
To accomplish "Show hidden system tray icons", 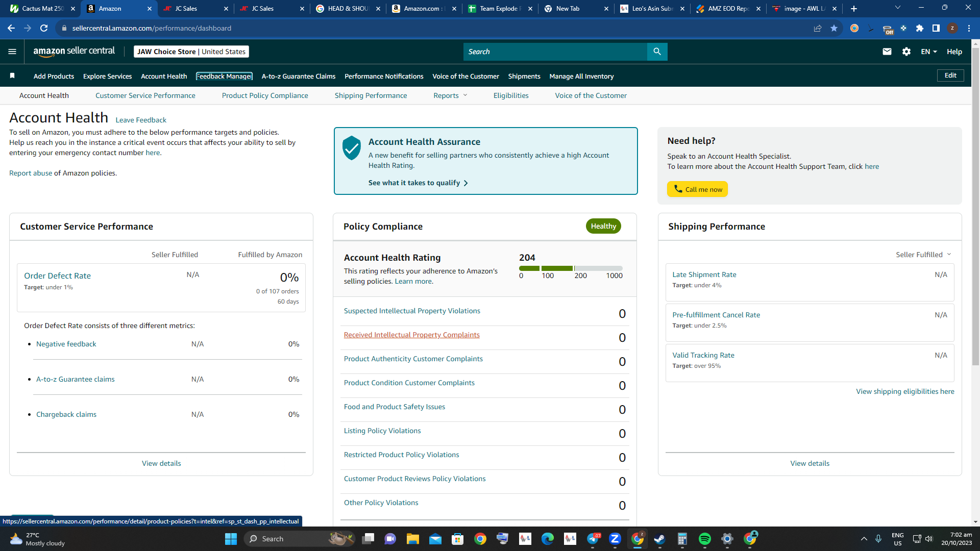I will (x=864, y=539).
